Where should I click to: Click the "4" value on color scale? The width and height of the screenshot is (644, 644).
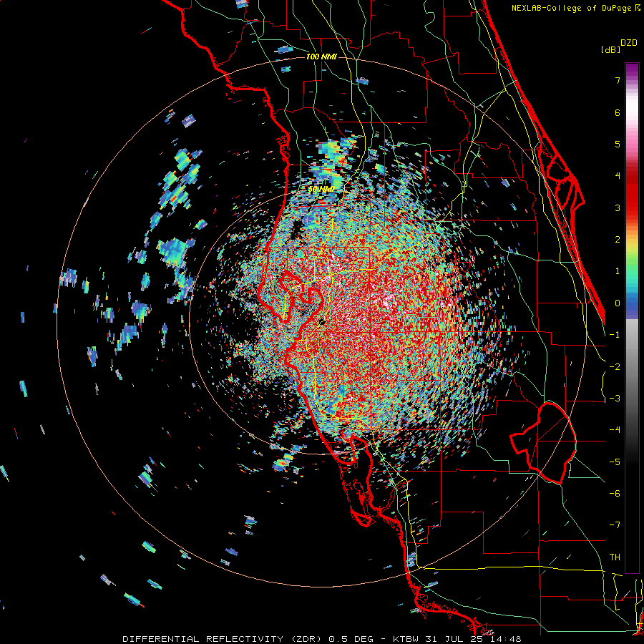click(618, 176)
